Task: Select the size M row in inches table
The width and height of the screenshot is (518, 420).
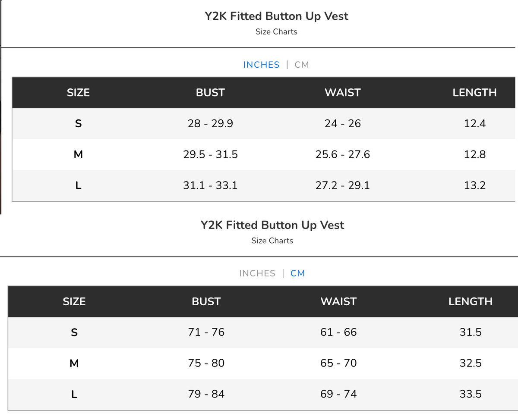Action: (x=264, y=154)
